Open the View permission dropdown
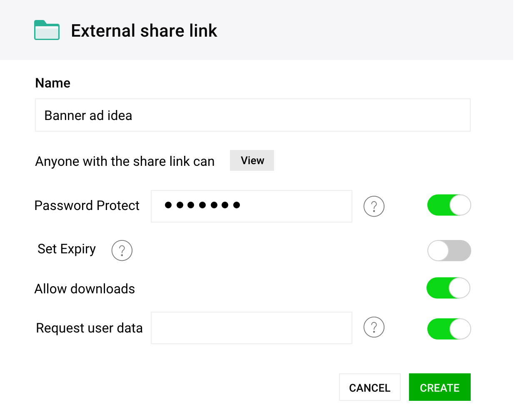The image size is (514, 420). [252, 160]
